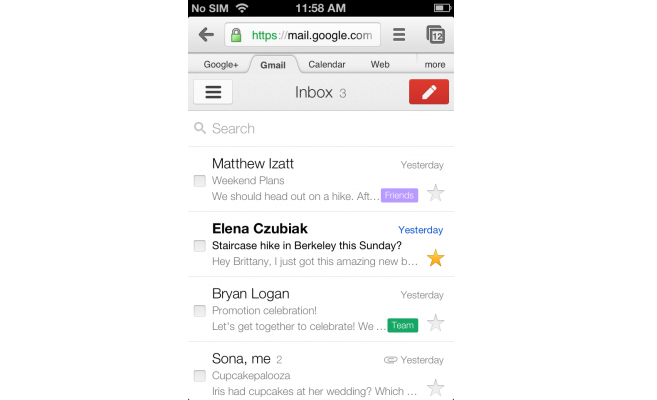Click preview 'Iris had cupcakes at her wedding?'
657x400 pixels.
tap(314, 391)
